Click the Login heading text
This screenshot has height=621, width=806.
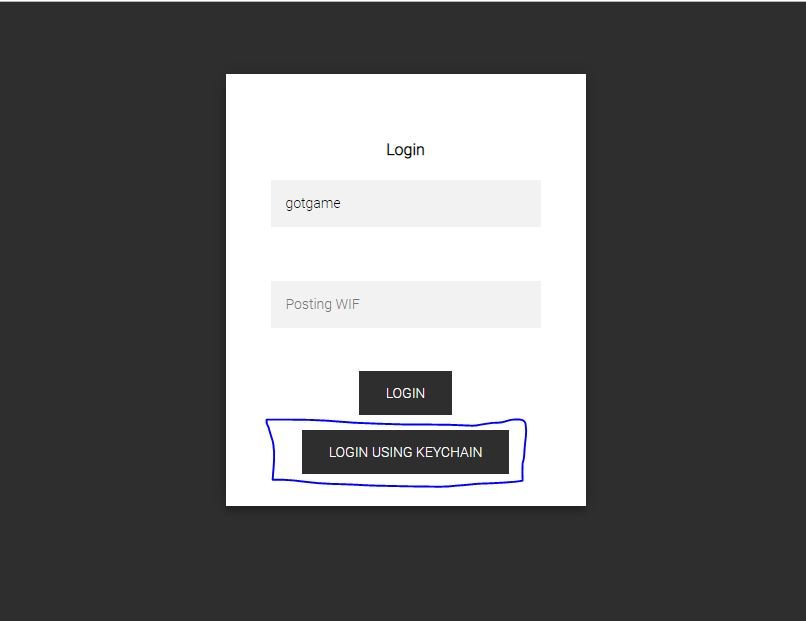405,150
